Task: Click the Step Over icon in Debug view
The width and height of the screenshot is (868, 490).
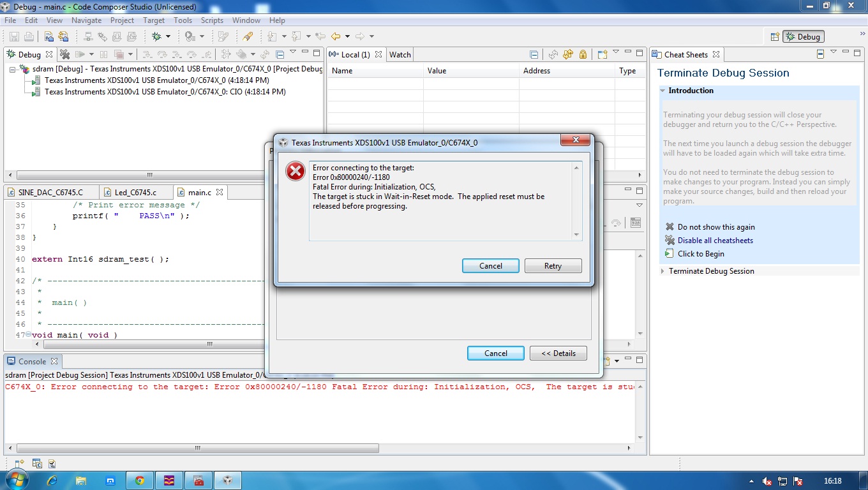Action: (162, 55)
